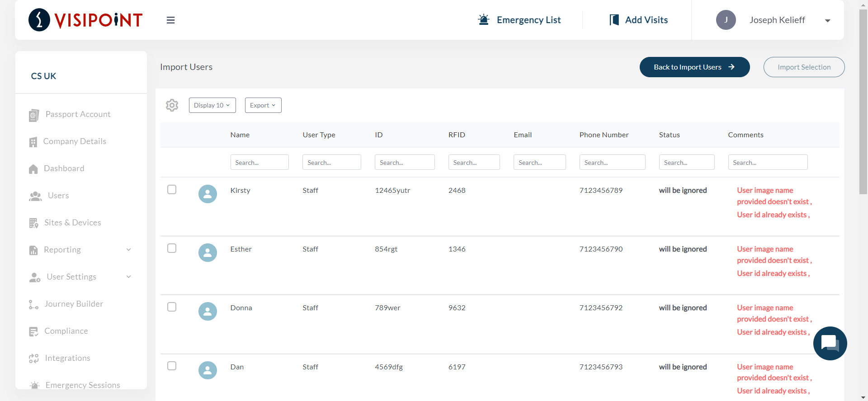Click the Joseph Kelieff username
This screenshot has width=868, height=401.
click(x=777, y=20)
